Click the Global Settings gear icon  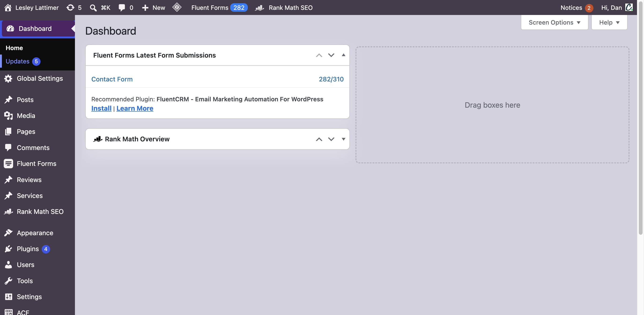pyautogui.click(x=8, y=78)
